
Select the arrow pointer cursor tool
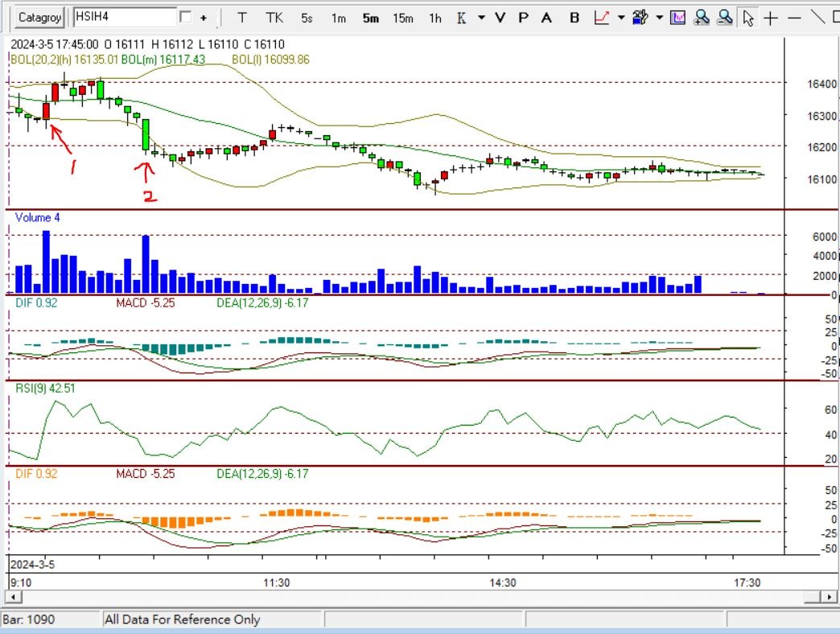tap(748, 18)
